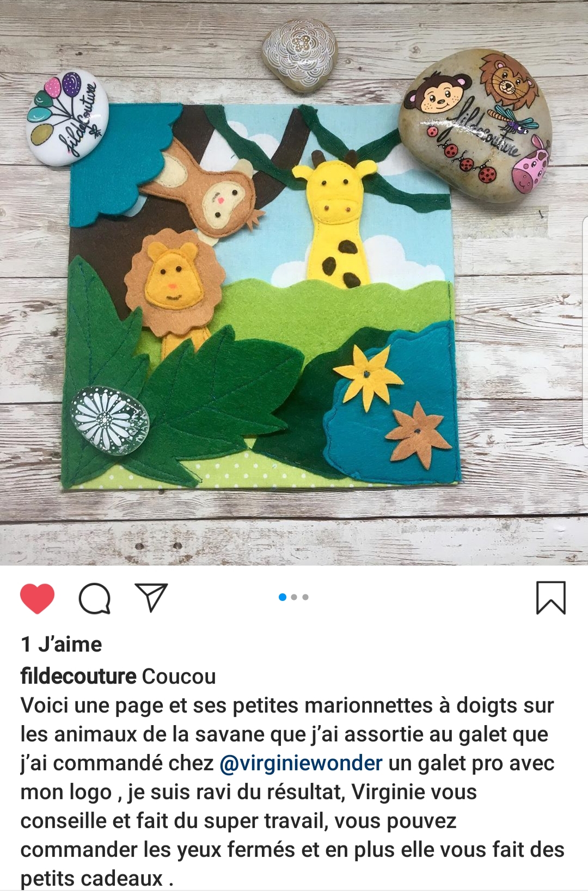
Task: Jump to the second carousel dot
Action: (294, 597)
